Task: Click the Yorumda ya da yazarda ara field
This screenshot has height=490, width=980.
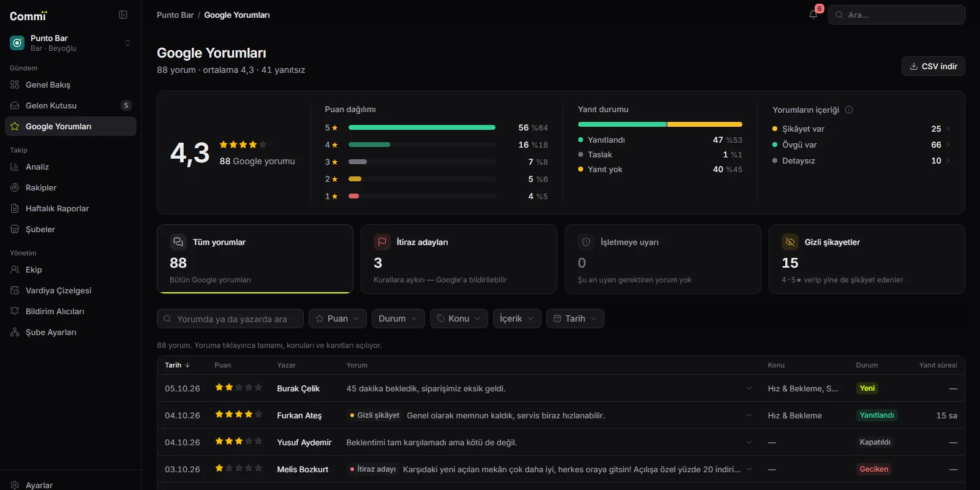Action: coord(230,318)
